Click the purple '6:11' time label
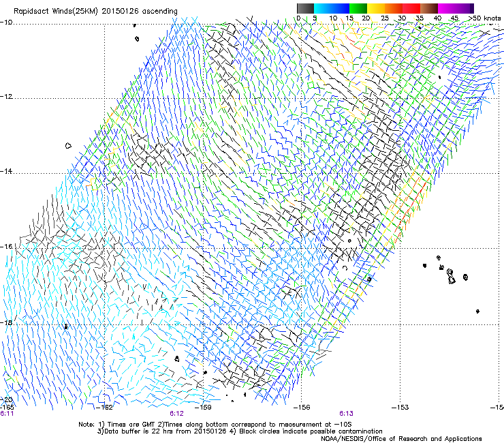This screenshot has width=504, height=443. click(7, 414)
